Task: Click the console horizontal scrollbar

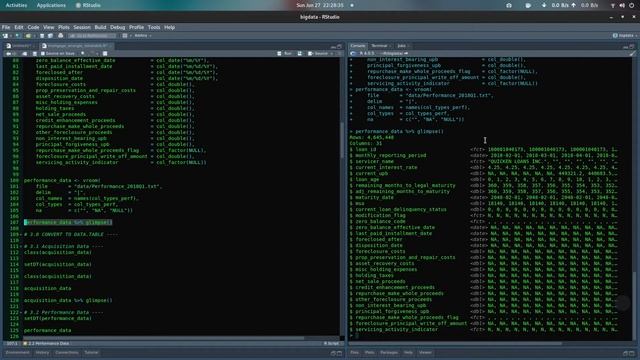Action: (x=455, y=344)
